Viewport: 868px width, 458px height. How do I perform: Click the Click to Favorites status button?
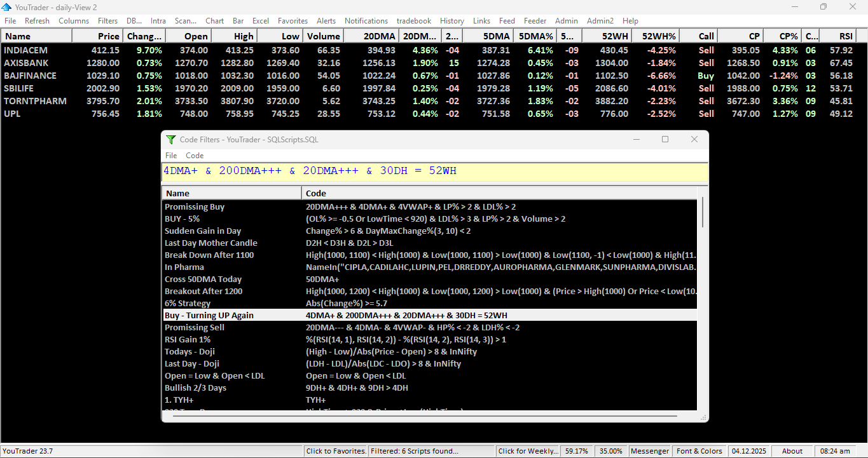click(x=336, y=451)
